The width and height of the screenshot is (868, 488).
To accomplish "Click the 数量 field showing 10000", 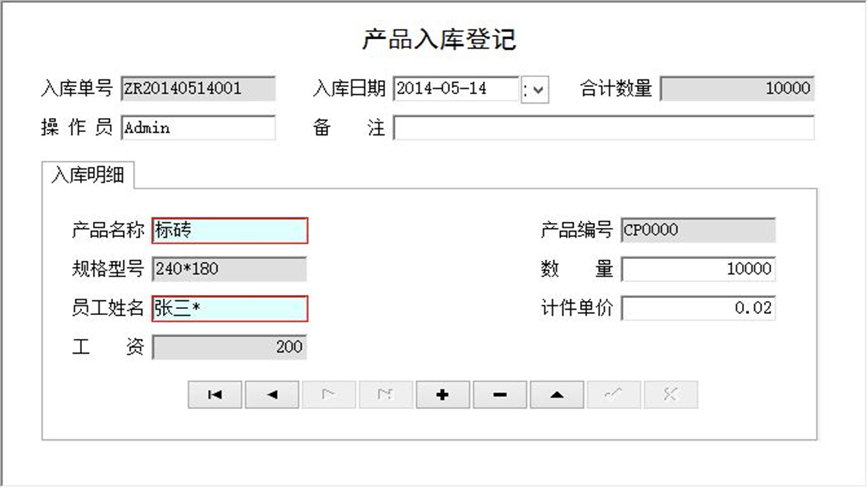I will click(698, 269).
